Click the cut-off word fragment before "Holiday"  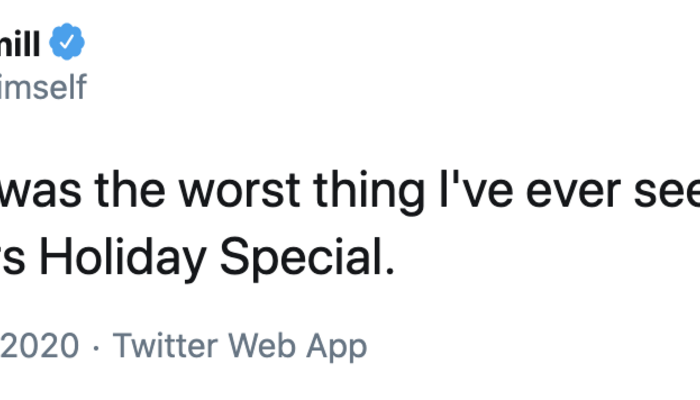point(12,259)
